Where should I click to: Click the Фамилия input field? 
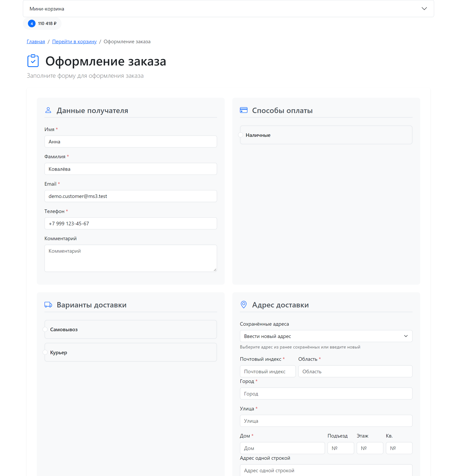pos(131,169)
